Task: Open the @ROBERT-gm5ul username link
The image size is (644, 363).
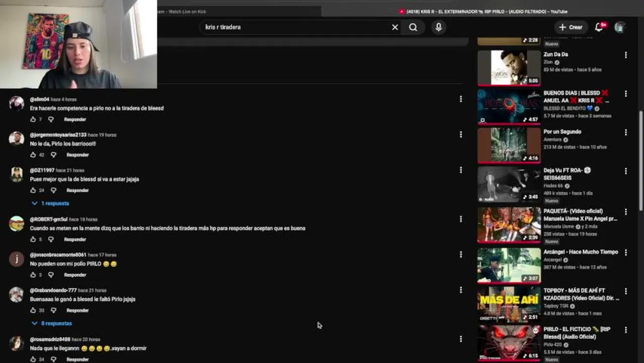Action: click(48, 219)
